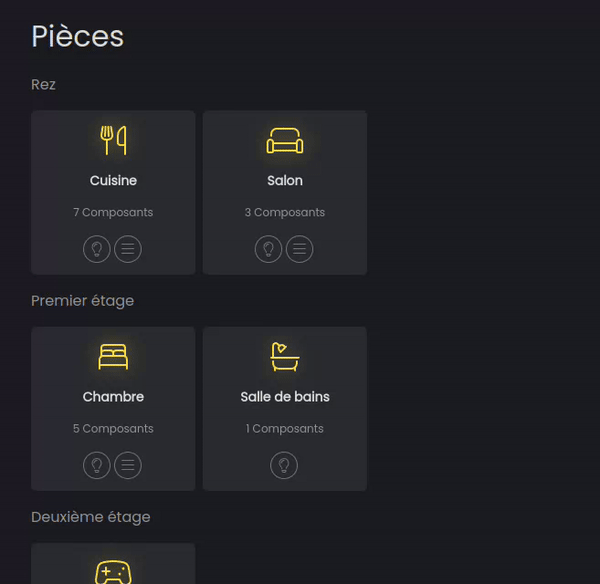Click the Chambre 5 Composants text
This screenshot has height=584, width=600.
click(x=113, y=428)
